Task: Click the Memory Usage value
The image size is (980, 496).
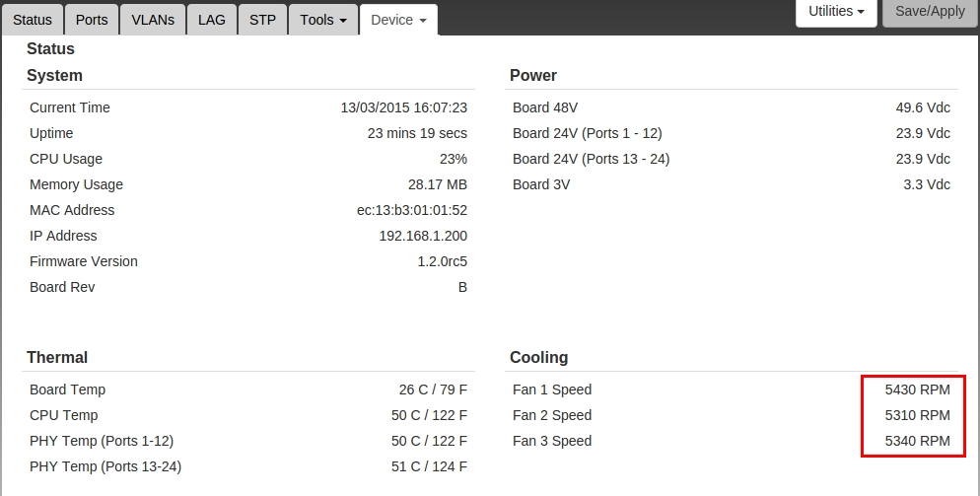Action: pos(437,184)
